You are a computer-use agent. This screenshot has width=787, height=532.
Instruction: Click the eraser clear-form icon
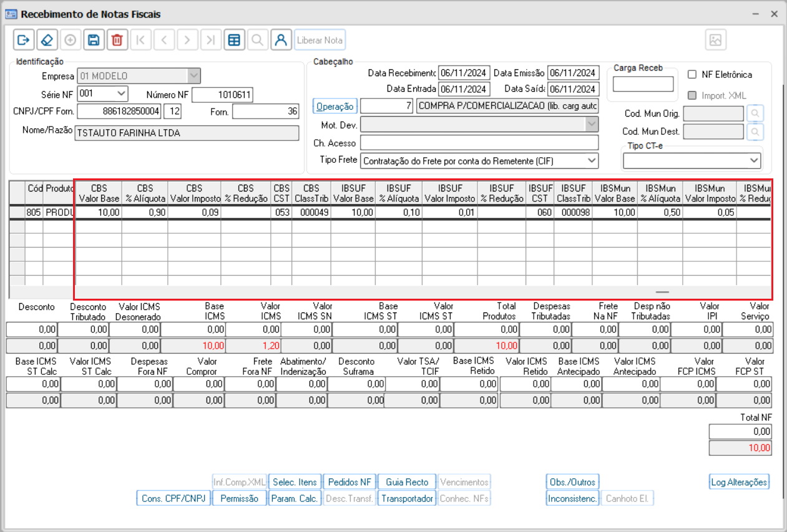[47, 40]
